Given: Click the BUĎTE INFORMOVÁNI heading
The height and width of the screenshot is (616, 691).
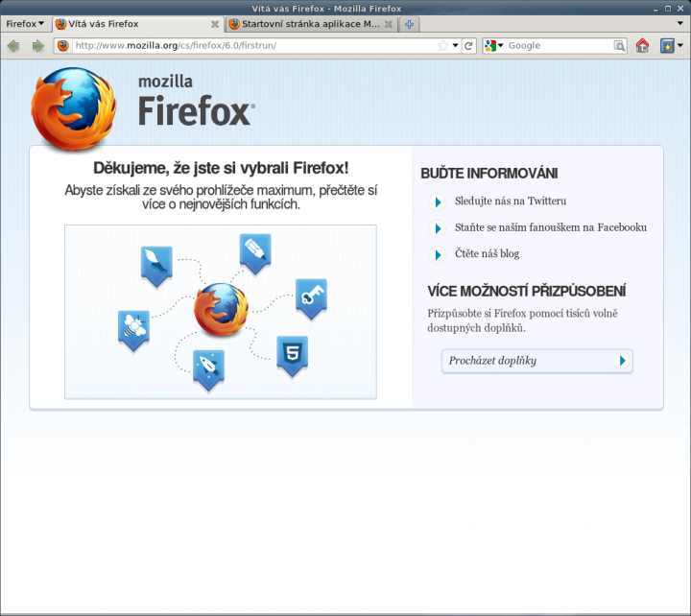Looking at the screenshot, I should tap(489, 173).
